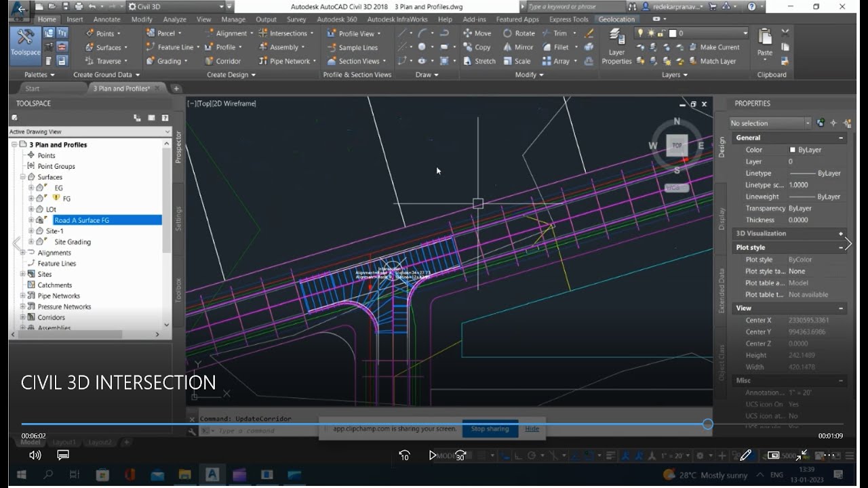Image resolution: width=868 pixels, height=488 pixels.
Task: Click the edit pencil in video player
Action: pos(745,455)
